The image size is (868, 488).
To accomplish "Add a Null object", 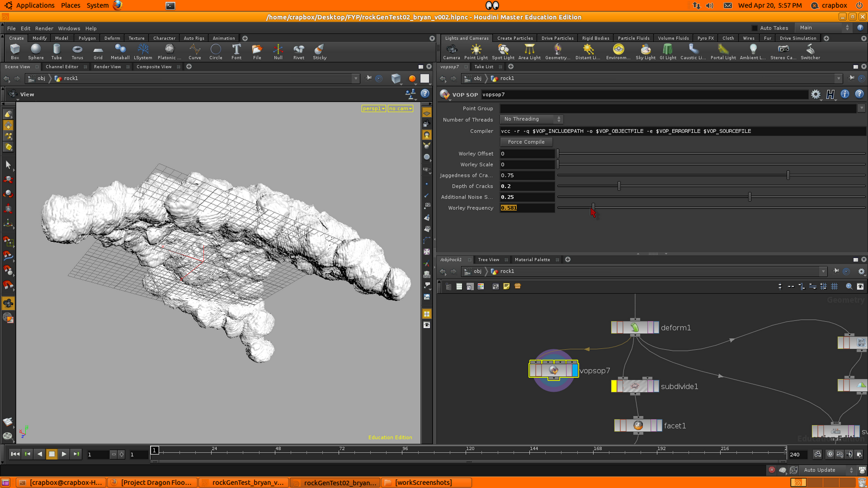I will [x=278, y=52].
